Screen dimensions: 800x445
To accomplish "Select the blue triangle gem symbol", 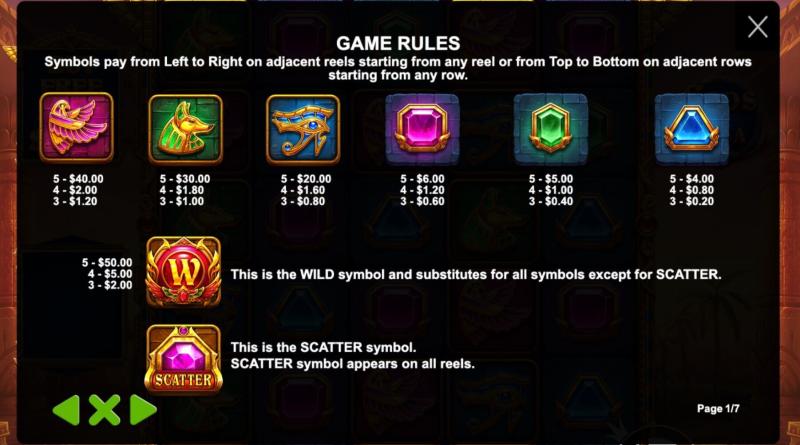I will (692, 129).
